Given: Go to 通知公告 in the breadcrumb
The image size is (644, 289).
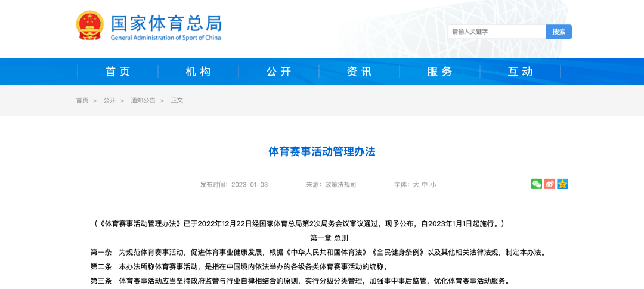Looking at the screenshot, I should (143, 100).
